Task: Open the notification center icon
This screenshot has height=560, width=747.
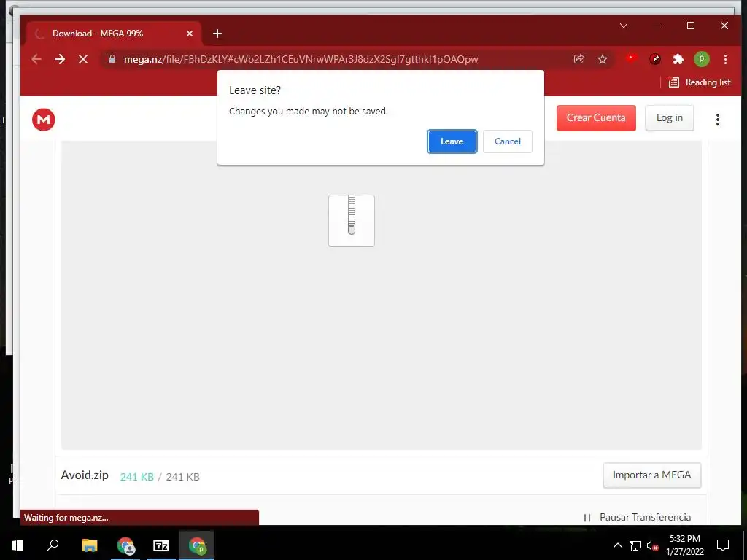Action: 723,545
